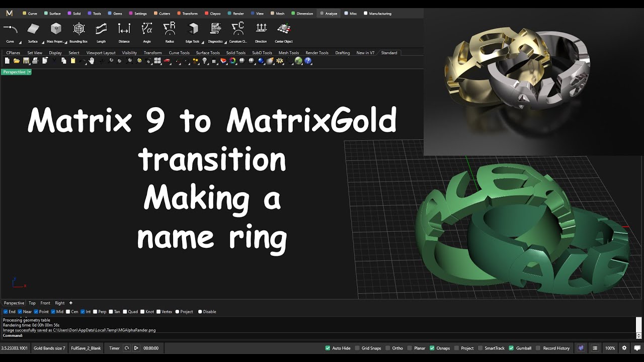Click the blue Help question mark icon
644x362 pixels.
308,61
